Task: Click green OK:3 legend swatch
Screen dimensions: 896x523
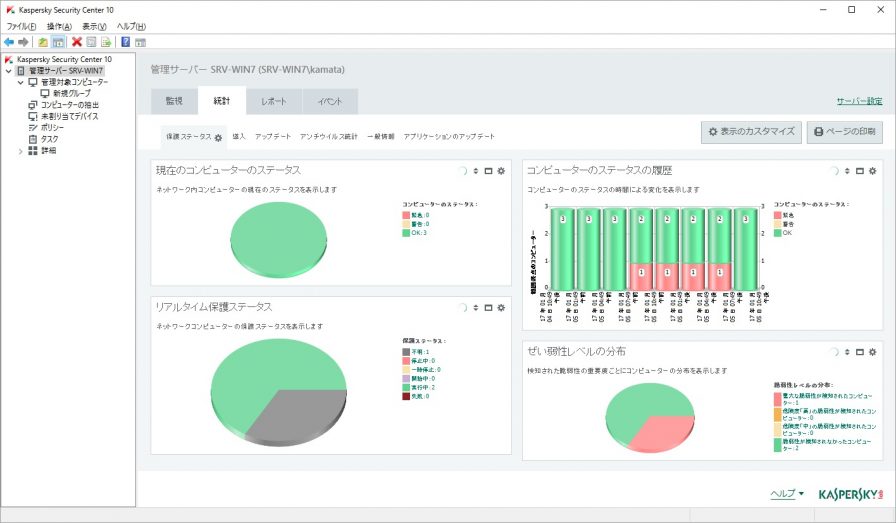Action: pos(406,233)
